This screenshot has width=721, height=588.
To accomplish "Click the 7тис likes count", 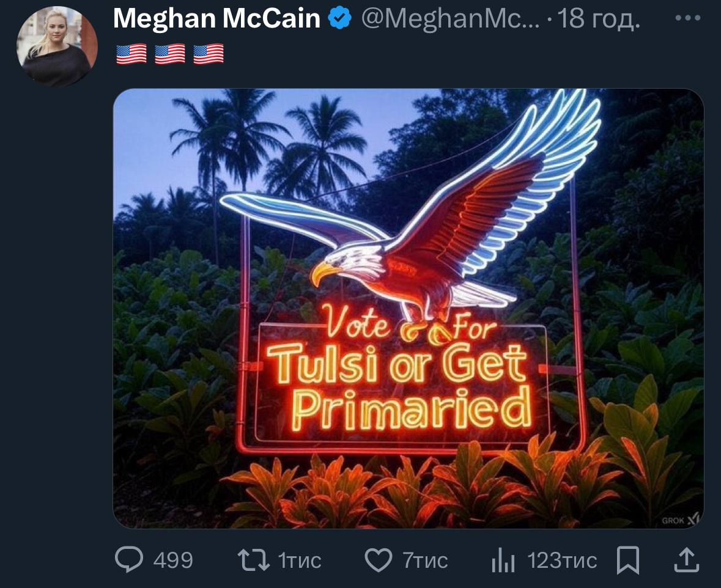I will point(425,560).
